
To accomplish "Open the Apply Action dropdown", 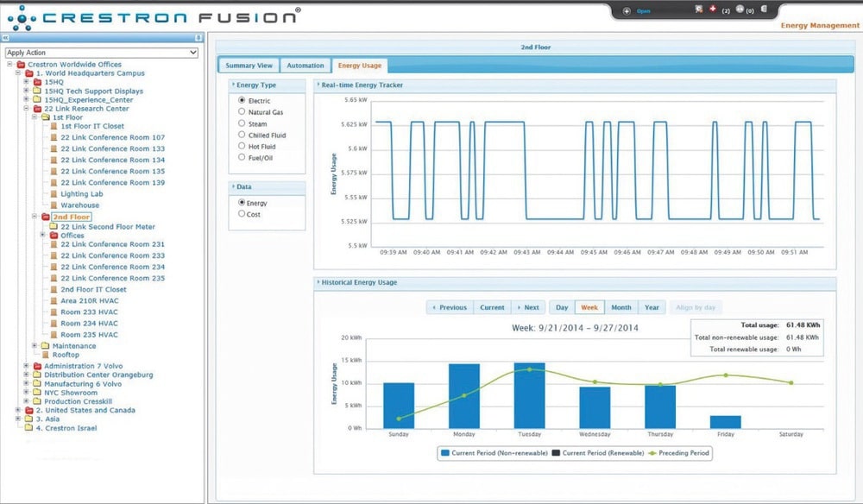I will click(x=102, y=53).
